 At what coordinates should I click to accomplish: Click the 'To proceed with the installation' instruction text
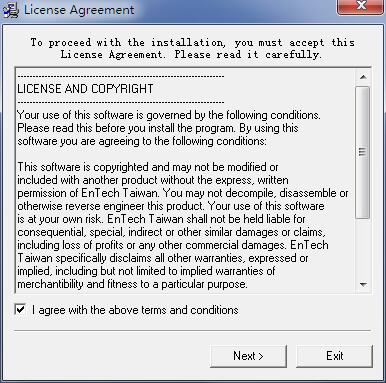point(193,48)
